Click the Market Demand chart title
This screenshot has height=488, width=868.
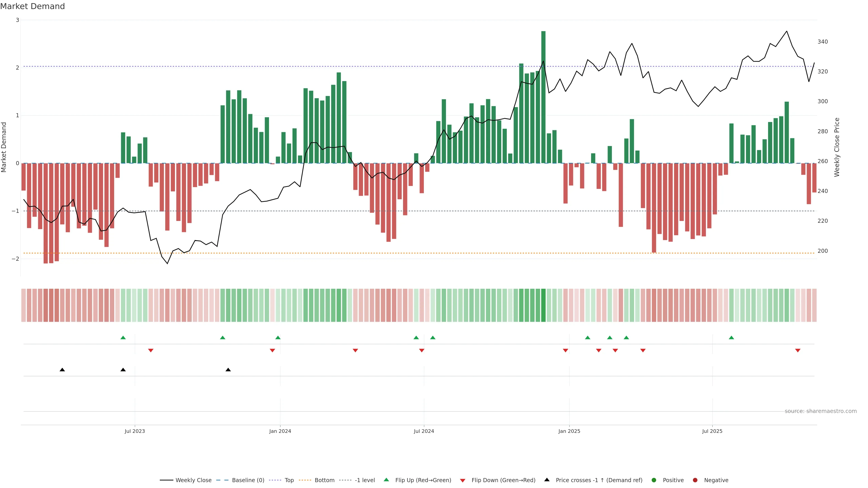click(x=32, y=6)
